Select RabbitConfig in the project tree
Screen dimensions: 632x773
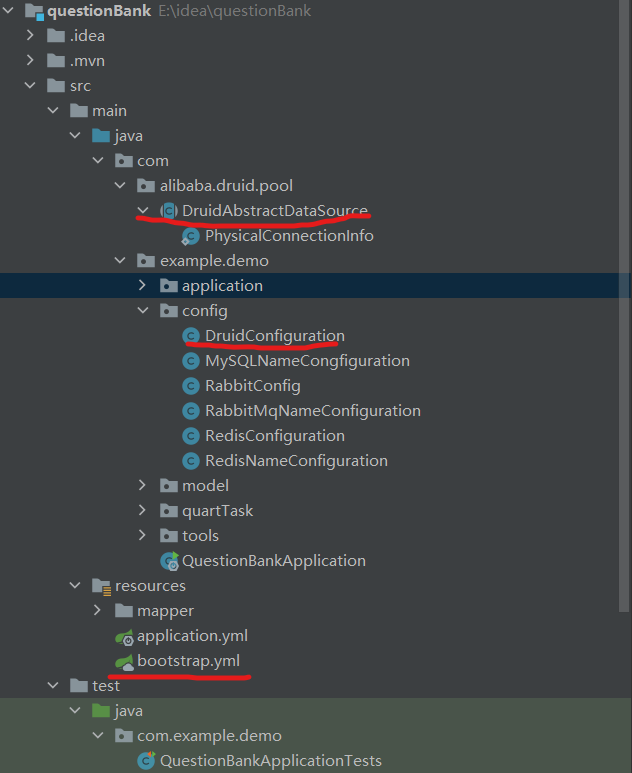pos(252,386)
